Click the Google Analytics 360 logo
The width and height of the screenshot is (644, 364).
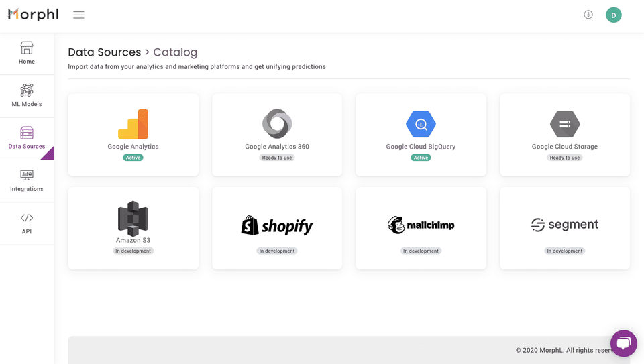[277, 124]
